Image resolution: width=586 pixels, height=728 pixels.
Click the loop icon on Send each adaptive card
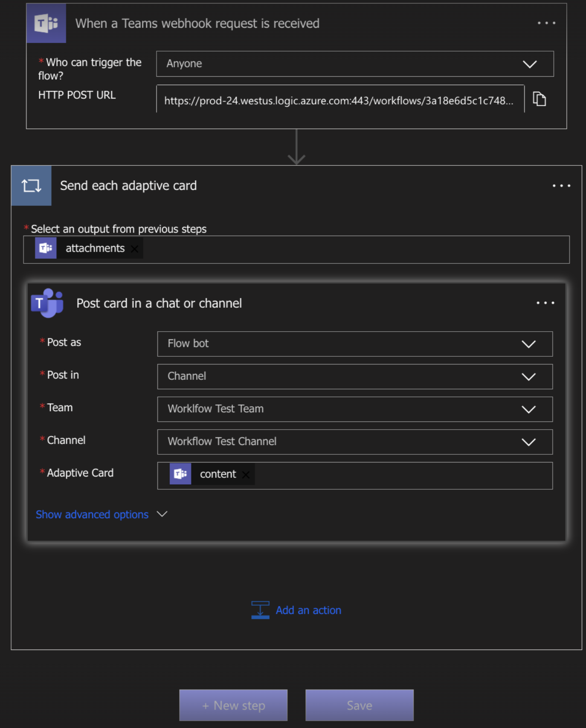click(x=32, y=186)
